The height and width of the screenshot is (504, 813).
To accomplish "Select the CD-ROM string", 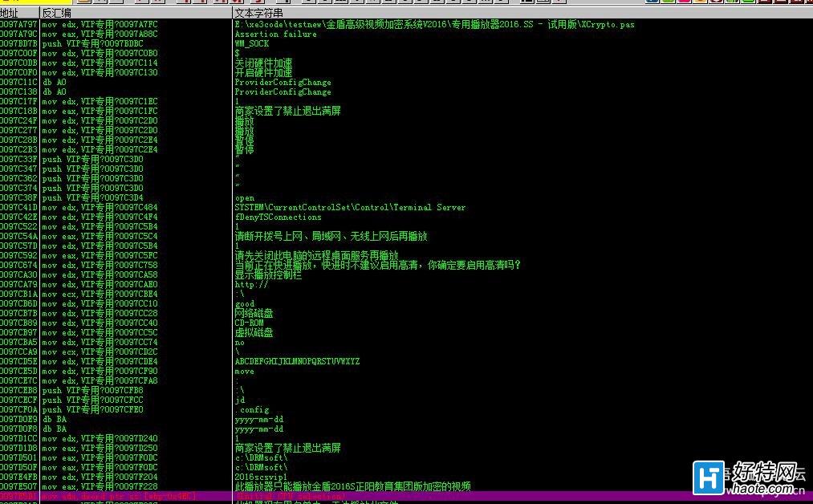I will [x=249, y=323].
